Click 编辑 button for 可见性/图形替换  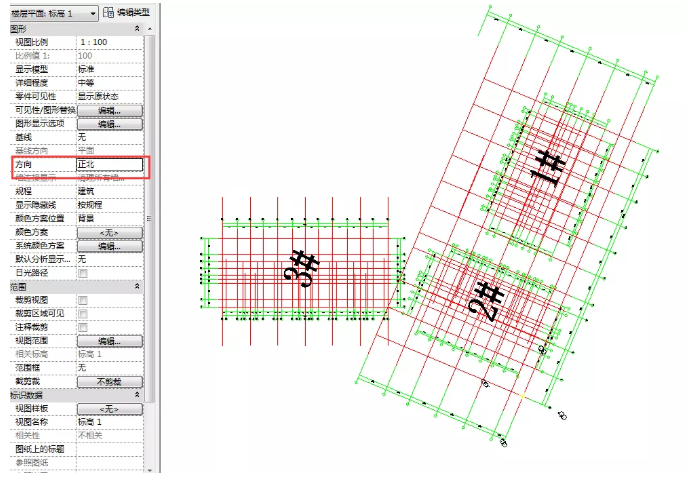[110, 110]
